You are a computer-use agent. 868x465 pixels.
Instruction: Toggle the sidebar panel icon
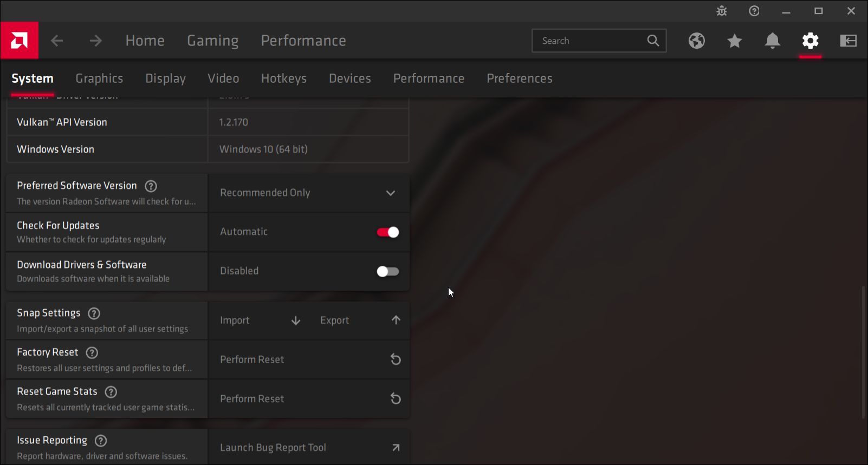[x=848, y=41]
